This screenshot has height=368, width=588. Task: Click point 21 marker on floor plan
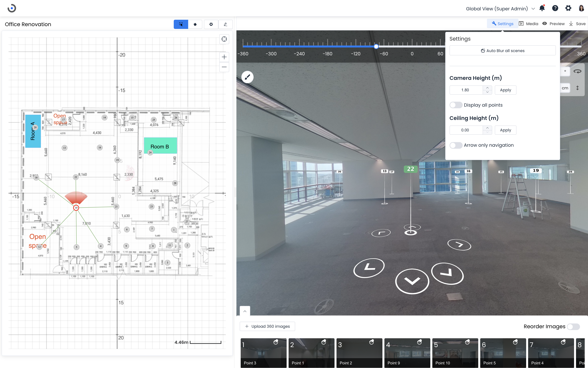(116, 207)
